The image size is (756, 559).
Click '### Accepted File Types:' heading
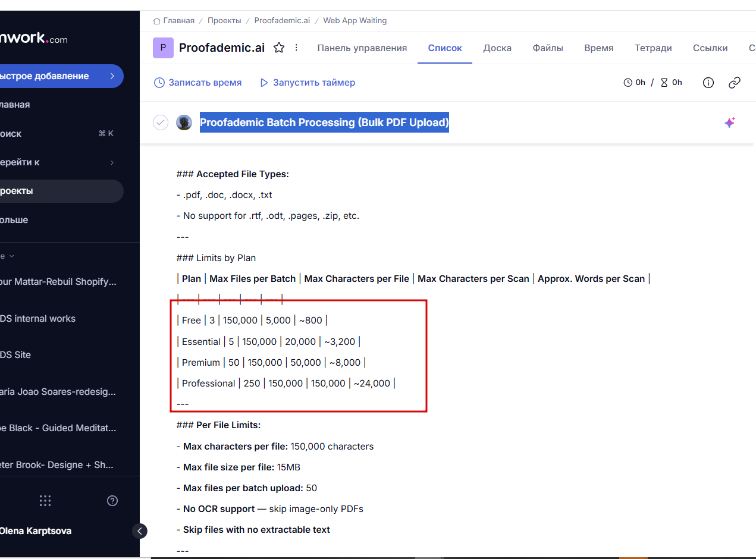tap(233, 174)
